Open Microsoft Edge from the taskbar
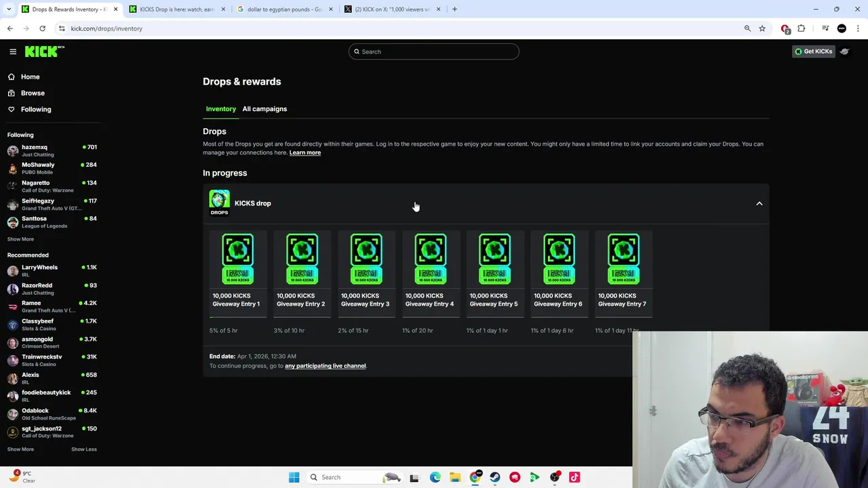 pos(435,477)
